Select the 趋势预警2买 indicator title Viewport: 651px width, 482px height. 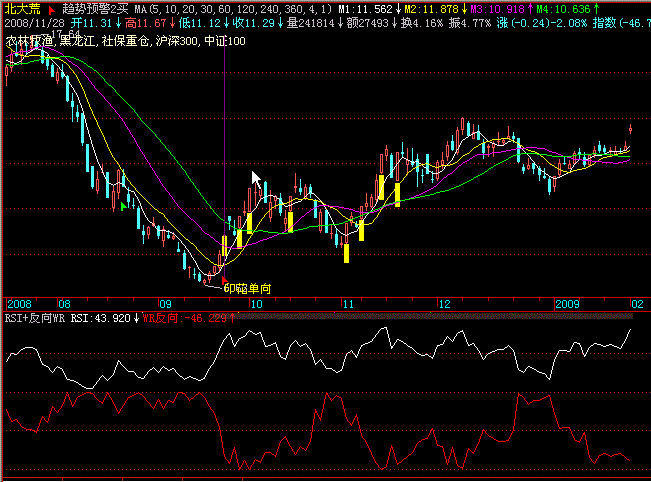[x=95, y=9]
